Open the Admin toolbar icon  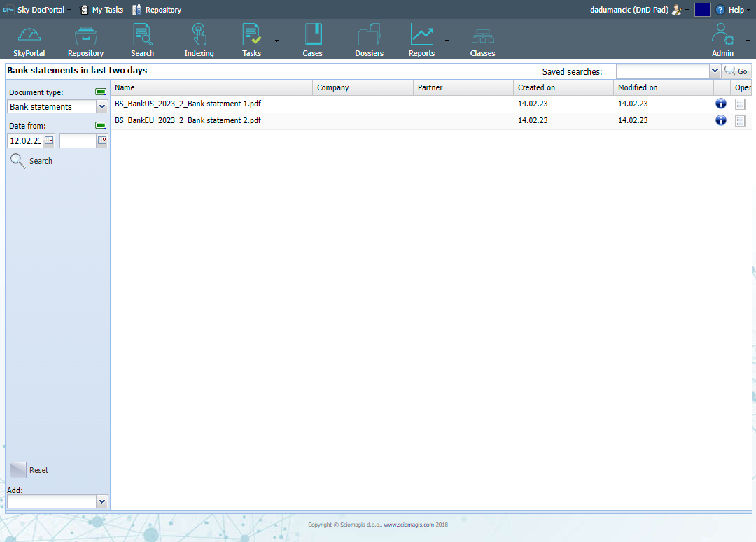pos(722,35)
